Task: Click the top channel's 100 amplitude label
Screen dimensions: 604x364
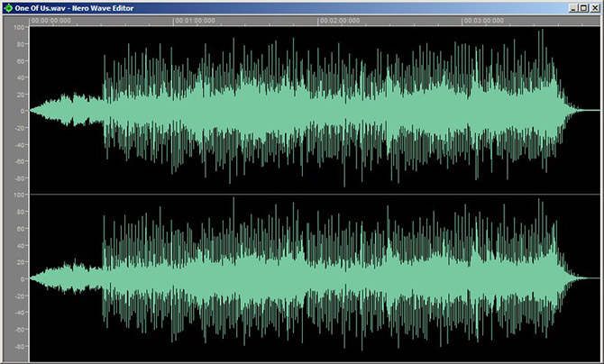Action: point(18,28)
